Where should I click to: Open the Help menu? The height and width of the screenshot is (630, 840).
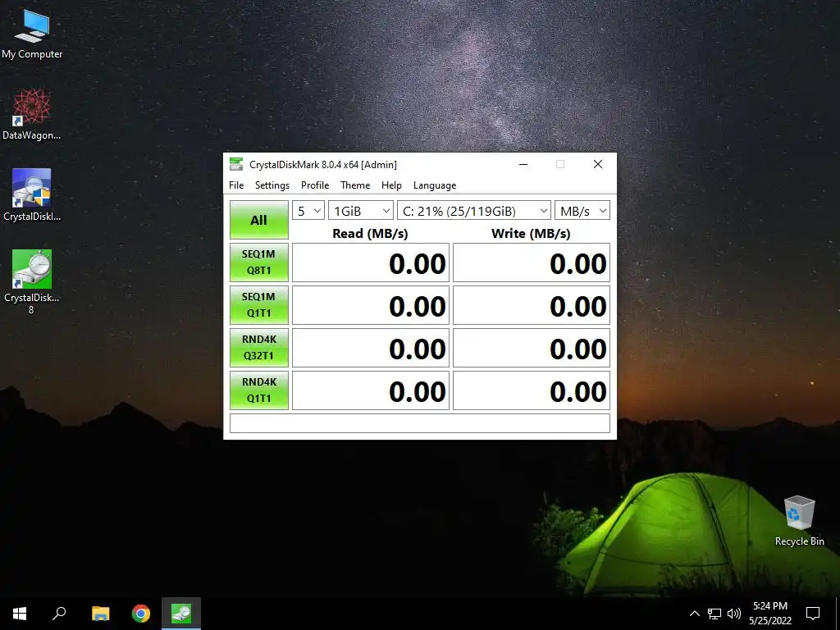pyautogui.click(x=391, y=185)
